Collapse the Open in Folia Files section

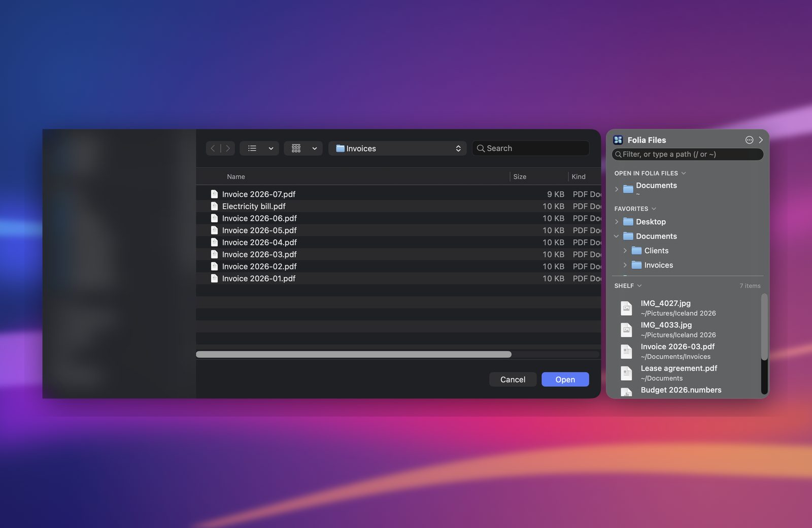pyautogui.click(x=684, y=173)
